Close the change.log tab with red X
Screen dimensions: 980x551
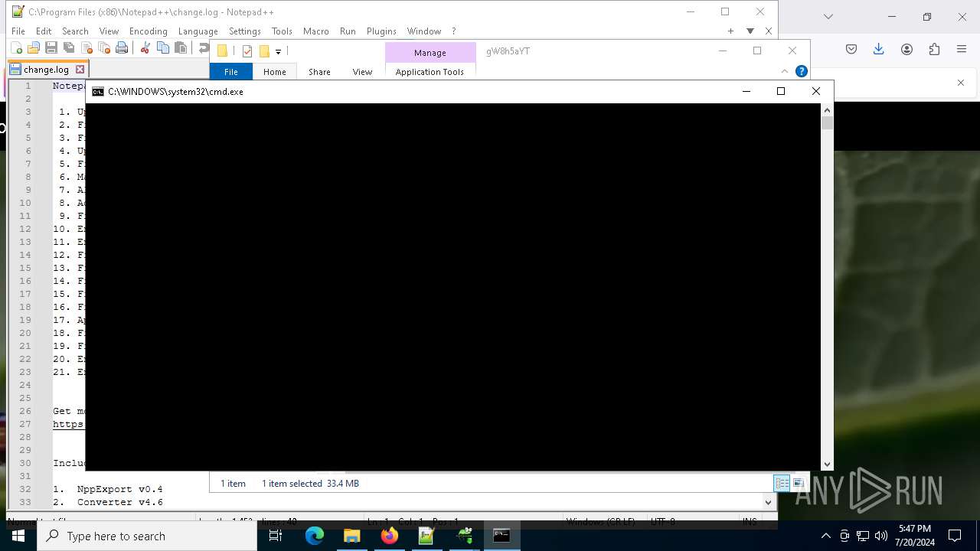(80, 69)
